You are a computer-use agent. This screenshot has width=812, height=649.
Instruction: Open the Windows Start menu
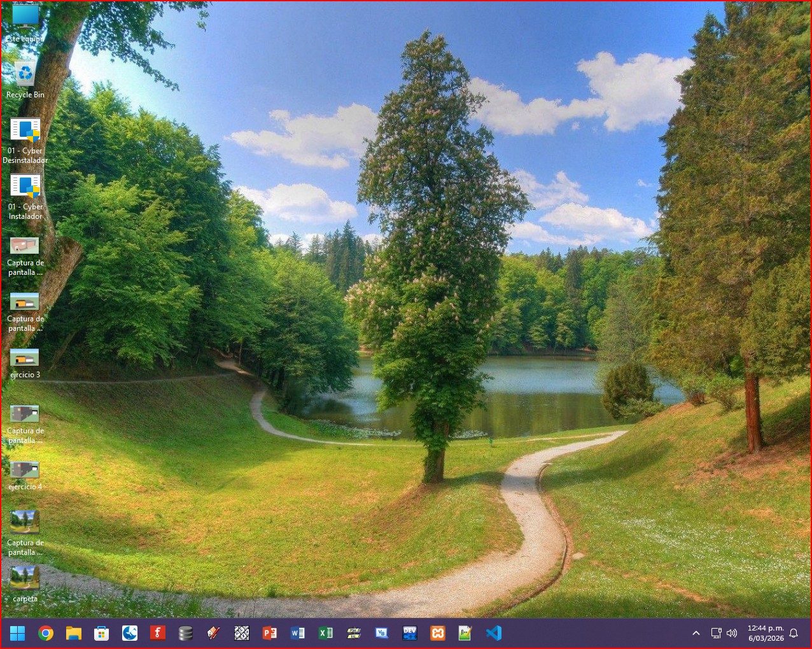(x=18, y=633)
